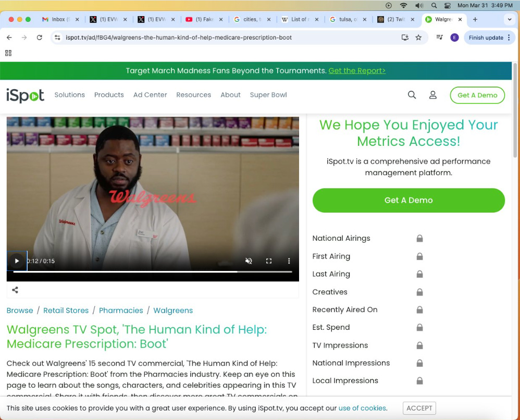Click the lock icon next to Recently Aired On
The height and width of the screenshot is (420, 520).
tap(419, 310)
